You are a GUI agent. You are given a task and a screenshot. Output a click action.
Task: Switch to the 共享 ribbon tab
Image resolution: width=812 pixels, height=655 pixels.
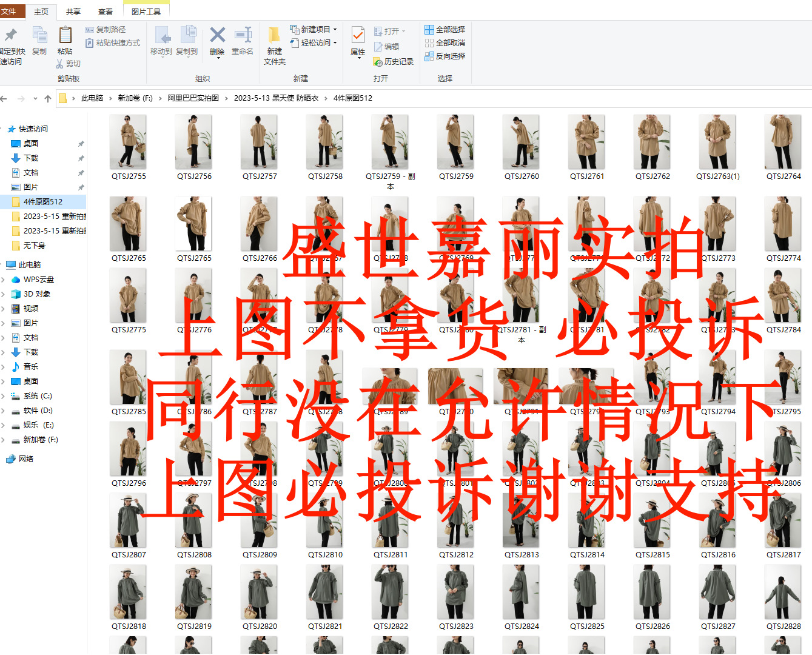click(73, 12)
